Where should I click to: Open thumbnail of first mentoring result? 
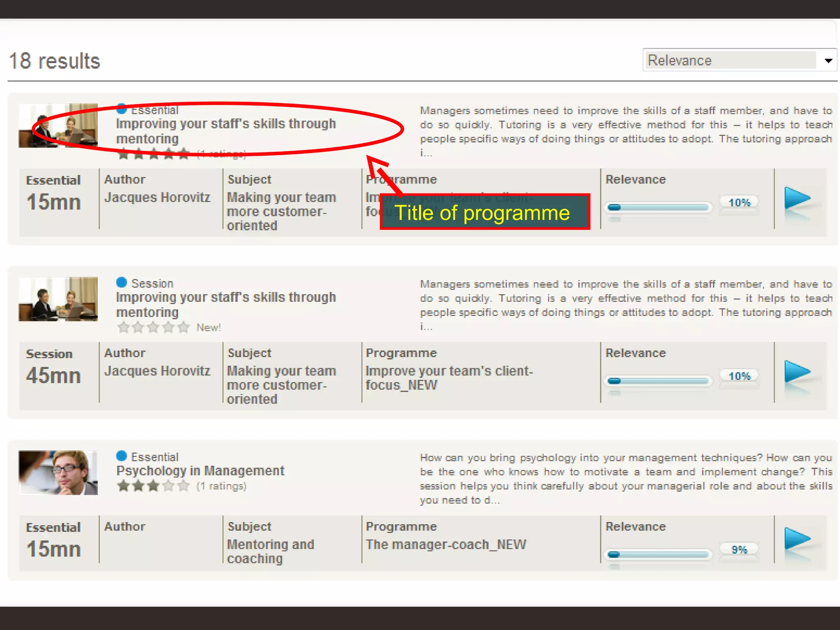(58, 126)
